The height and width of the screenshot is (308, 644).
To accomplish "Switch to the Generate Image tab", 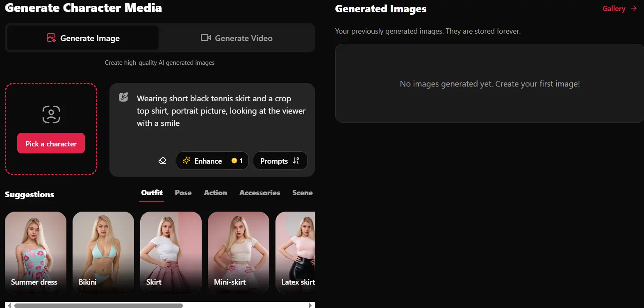I will 82,38.
